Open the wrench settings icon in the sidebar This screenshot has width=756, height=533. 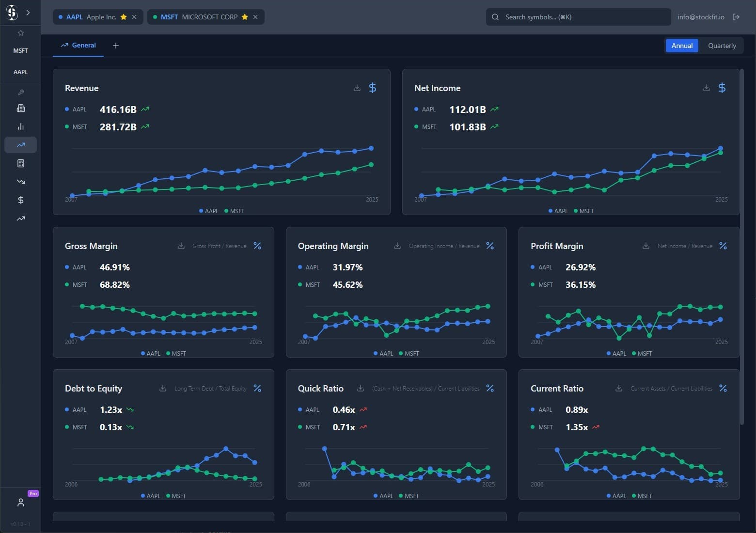point(20,92)
